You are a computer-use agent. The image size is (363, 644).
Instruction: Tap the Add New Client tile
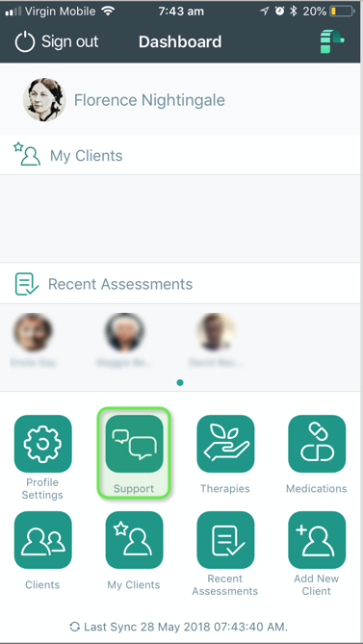pos(317,540)
